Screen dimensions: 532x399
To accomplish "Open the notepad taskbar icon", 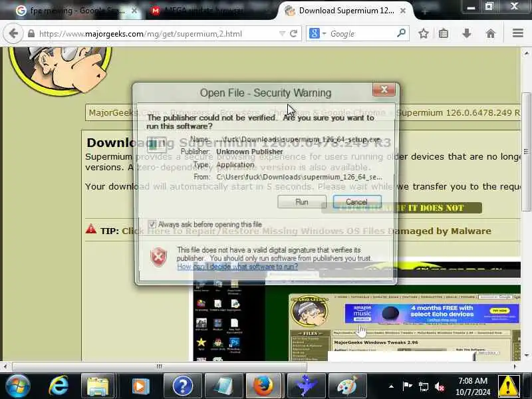I will [224, 386].
